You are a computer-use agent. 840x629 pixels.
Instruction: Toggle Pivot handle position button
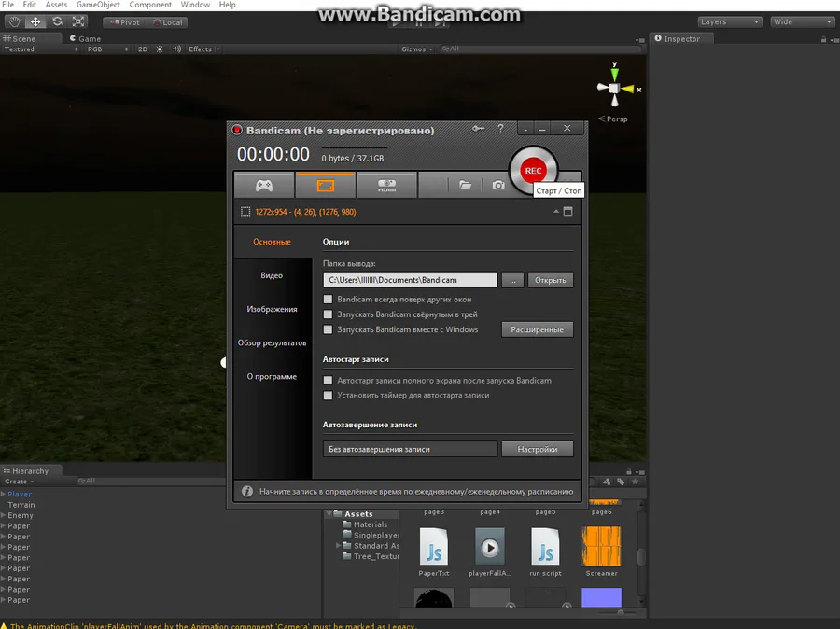124,22
